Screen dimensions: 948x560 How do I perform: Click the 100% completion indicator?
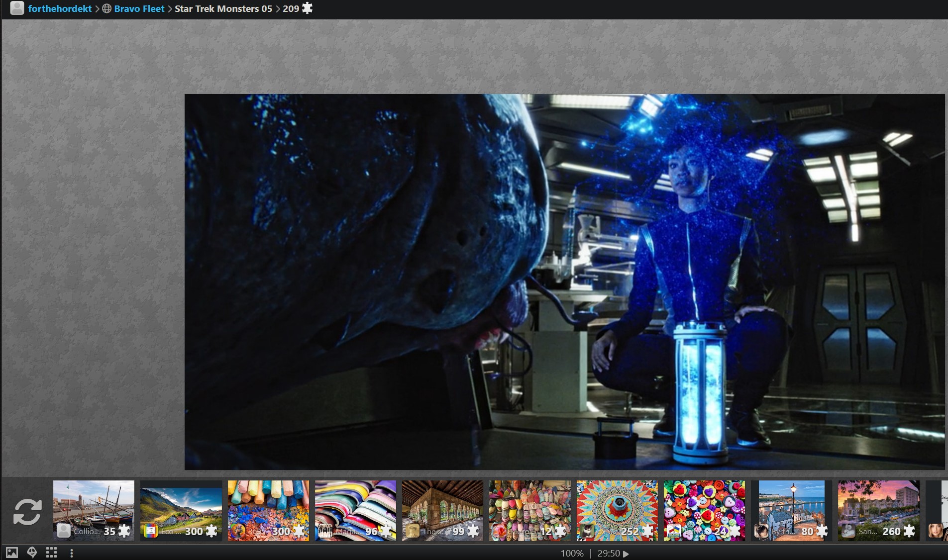pos(572,553)
